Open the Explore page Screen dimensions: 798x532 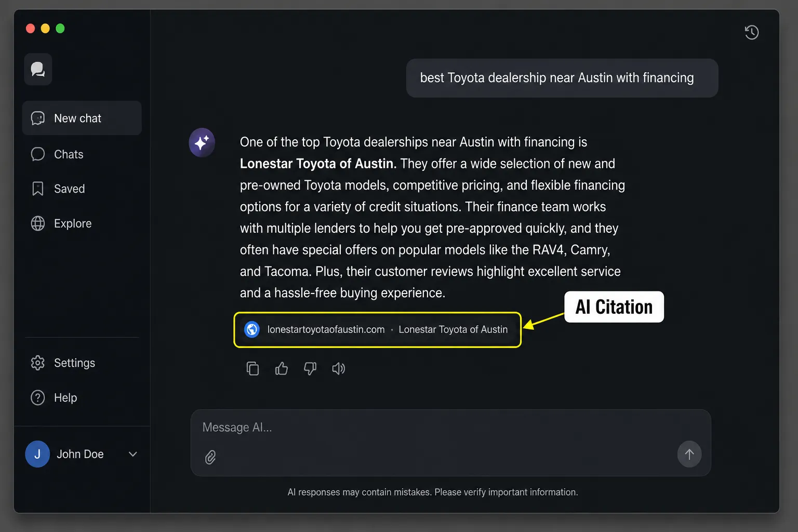tap(82, 223)
